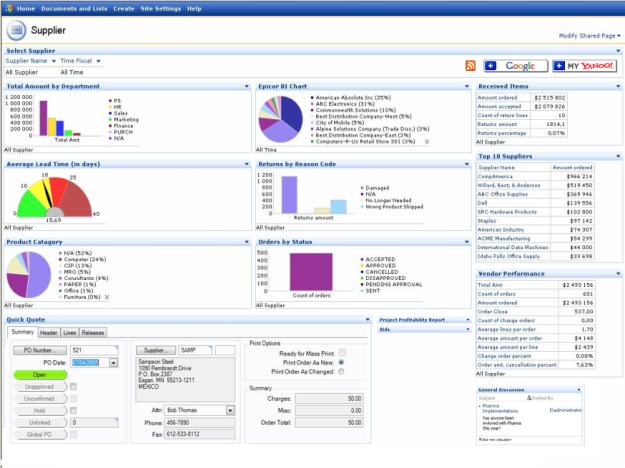This screenshot has height=468, width=625.
Task: Click the purple bar in Orders by Status chart
Action: click(311, 271)
